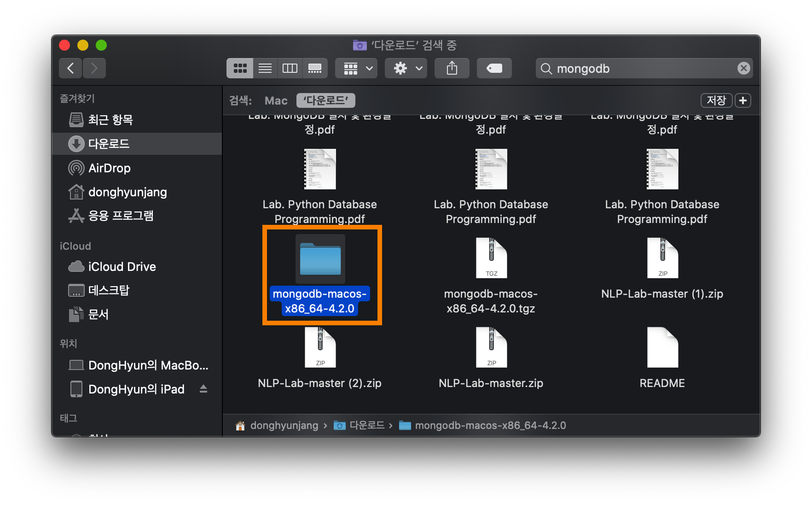This screenshot has width=812, height=505.
Task: Click the NLP-Lab-master.zip file name
Action: tap(491, 383)
